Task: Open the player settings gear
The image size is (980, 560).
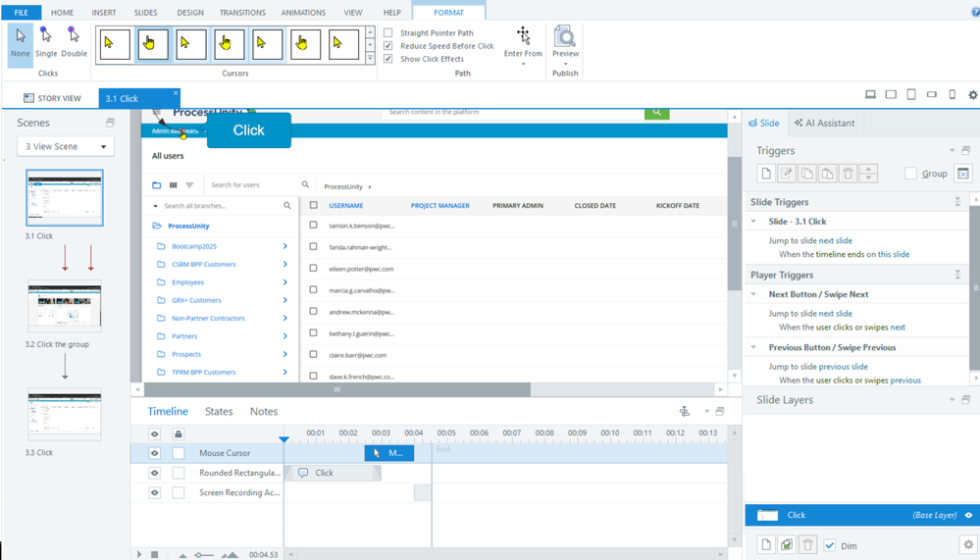Action: (972, 95)
